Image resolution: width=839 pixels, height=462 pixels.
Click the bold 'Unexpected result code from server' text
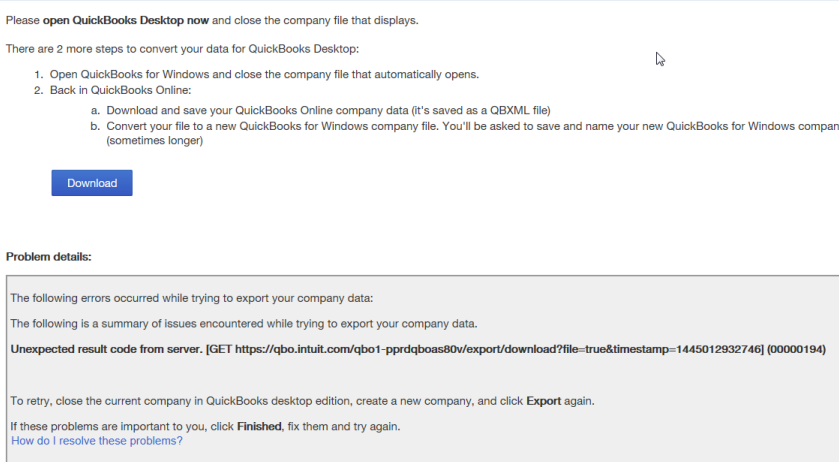tap(106, 350)
